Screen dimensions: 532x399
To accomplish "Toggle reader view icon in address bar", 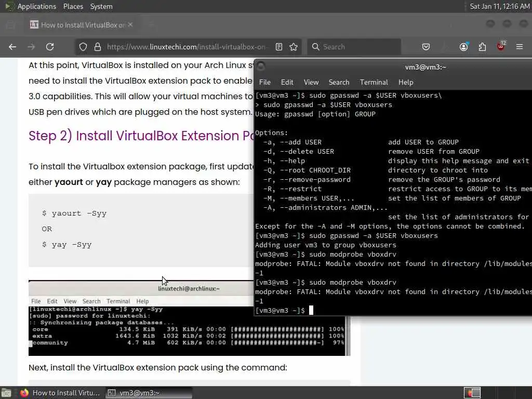I will tap(279, 47).
